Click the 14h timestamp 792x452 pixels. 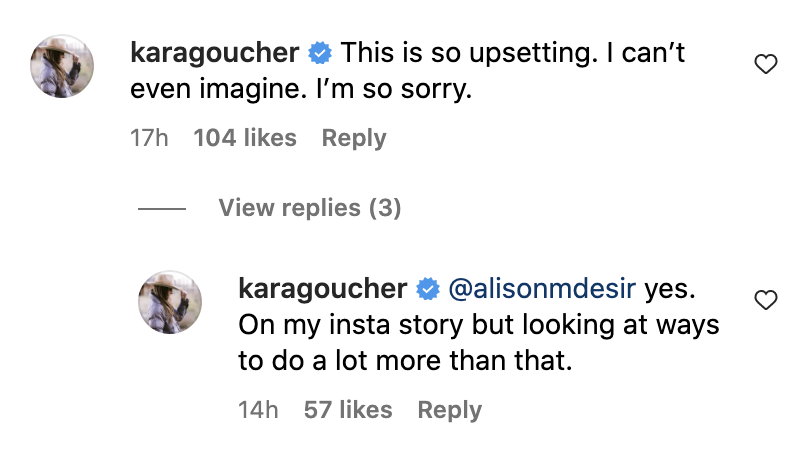pyautogui.click(x=258, y=410)
